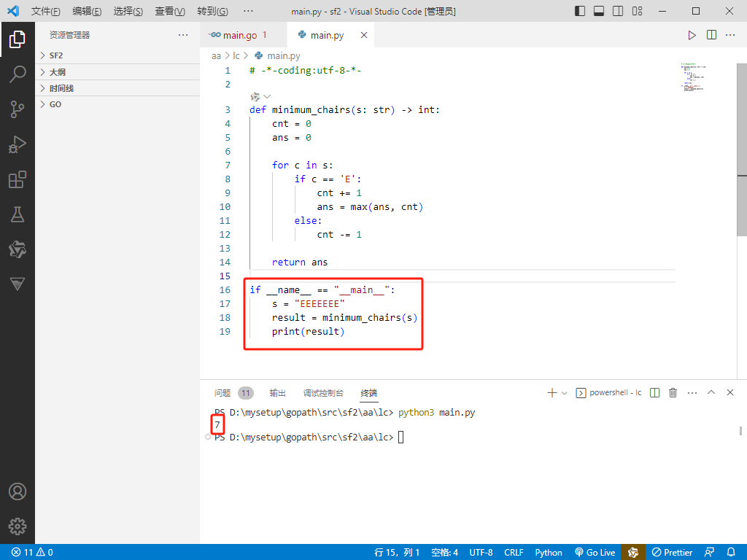Switch to the 输出 output tab

click(x=278, y=393)
